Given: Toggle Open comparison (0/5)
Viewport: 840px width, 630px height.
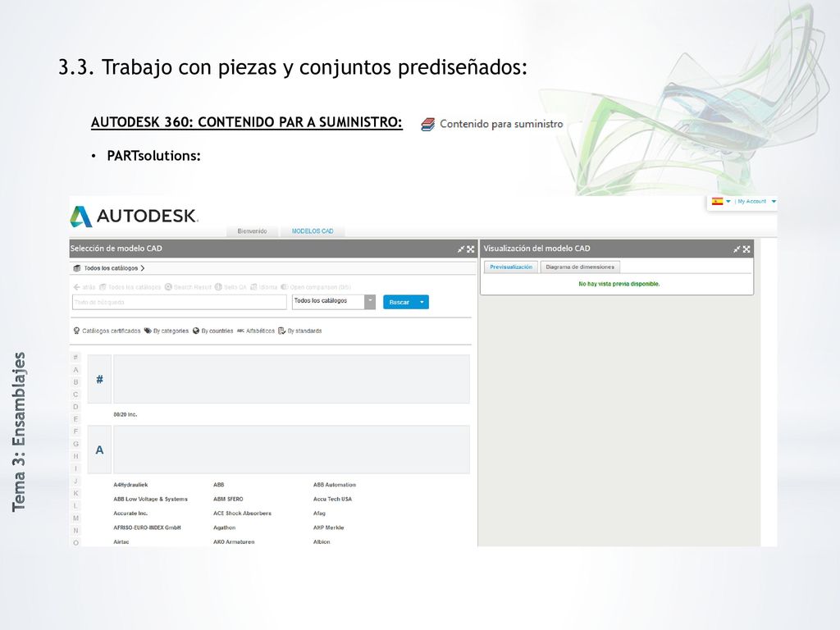Looking at the screenshot, I should pyautogui.click(x=316, y=287).
